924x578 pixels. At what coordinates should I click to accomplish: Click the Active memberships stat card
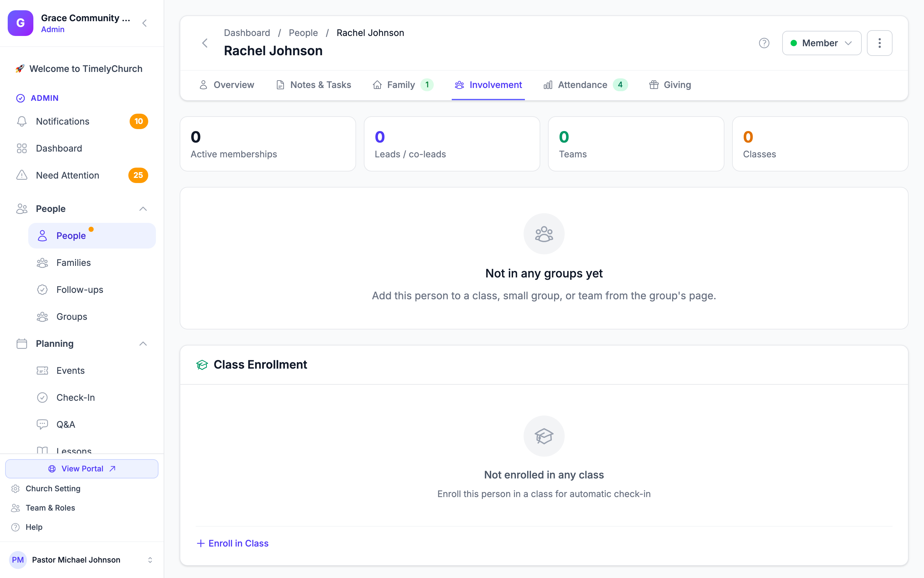268,144
